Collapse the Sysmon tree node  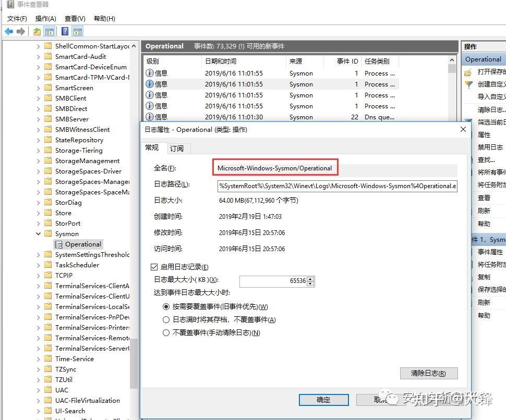39,233
